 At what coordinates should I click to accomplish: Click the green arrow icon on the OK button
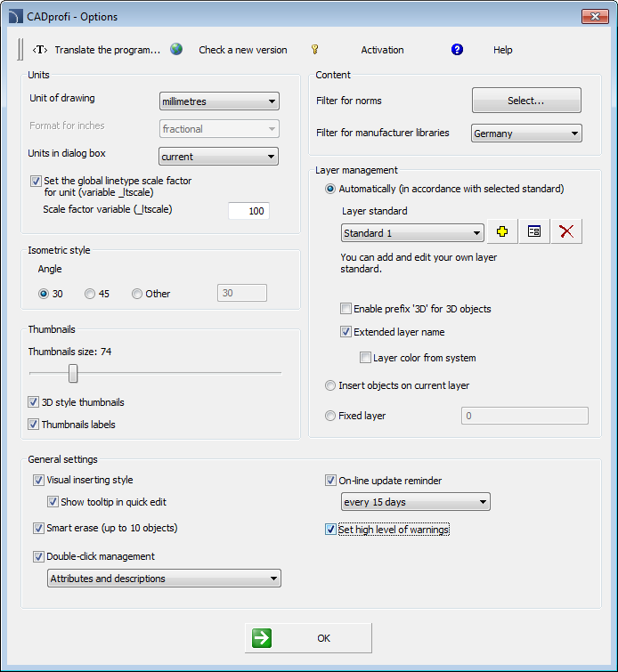pyautogui.click(x=262, y=638)
